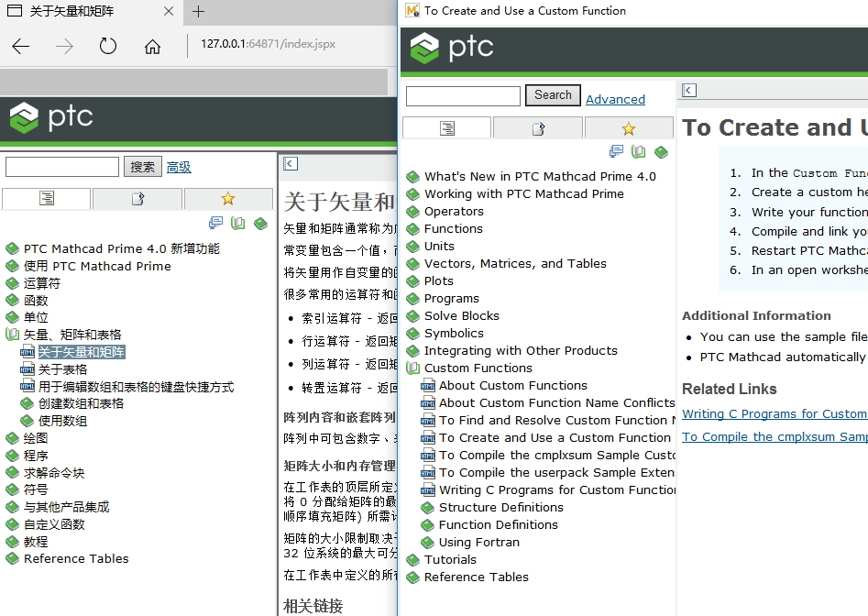The height and width of the screenshot is (616, 868).
Task: Click the closed-book collapse-all icon in the English help
Action: [661, 151]
